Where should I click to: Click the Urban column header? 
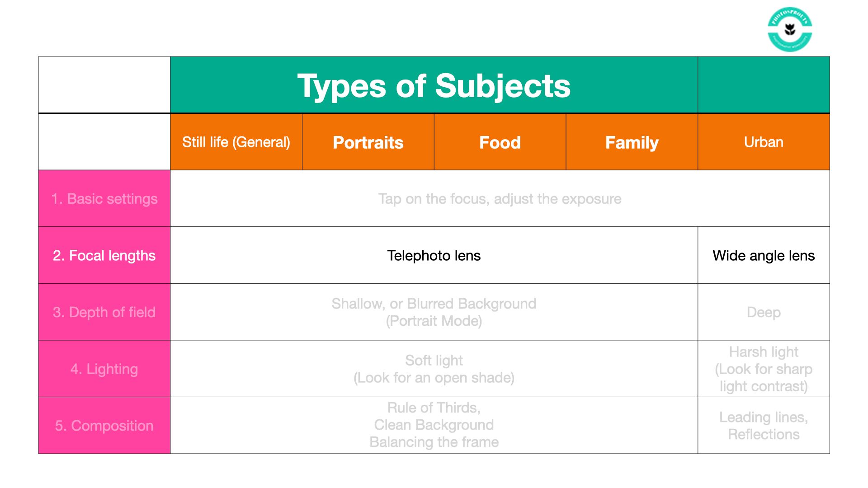(764, 142)
